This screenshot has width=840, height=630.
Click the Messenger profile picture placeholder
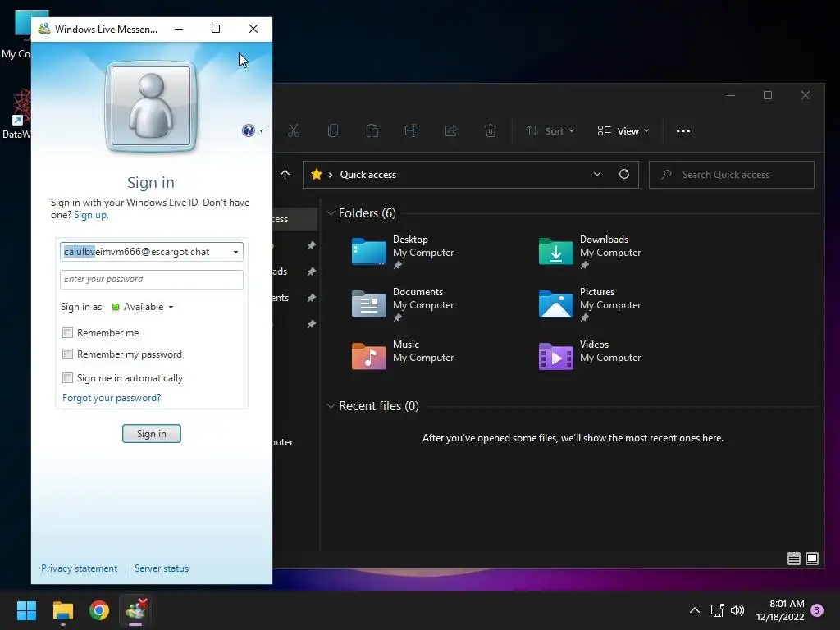(x=151, y=106)
